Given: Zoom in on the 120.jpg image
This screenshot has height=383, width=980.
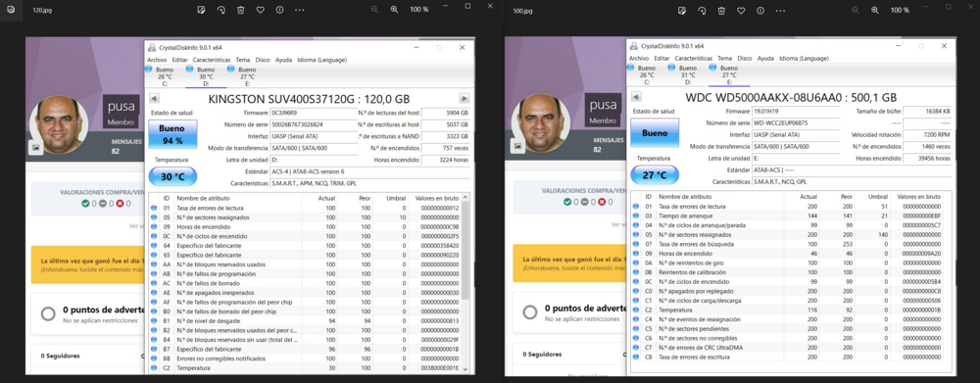Looking at the screenshot, I should [x=394, y=10].
